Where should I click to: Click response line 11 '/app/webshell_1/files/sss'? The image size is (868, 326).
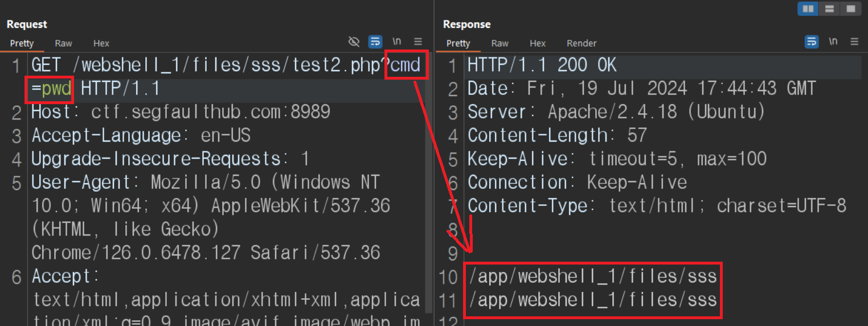click(592, 300)
